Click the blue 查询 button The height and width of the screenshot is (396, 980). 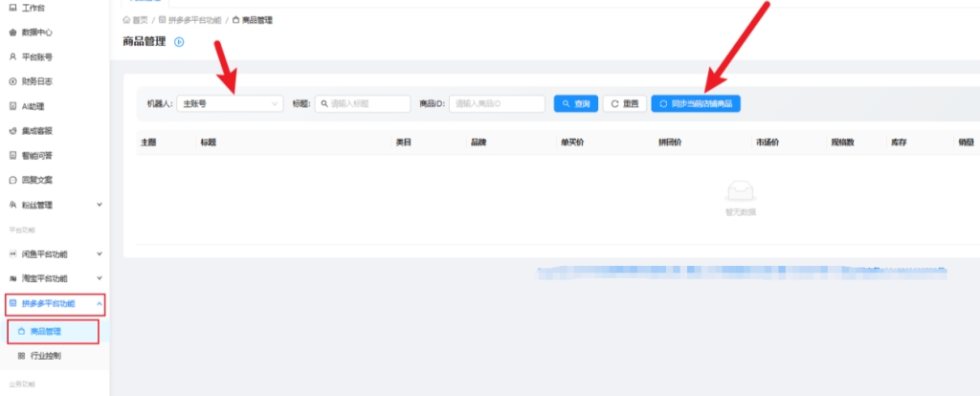tap(576, 103)
